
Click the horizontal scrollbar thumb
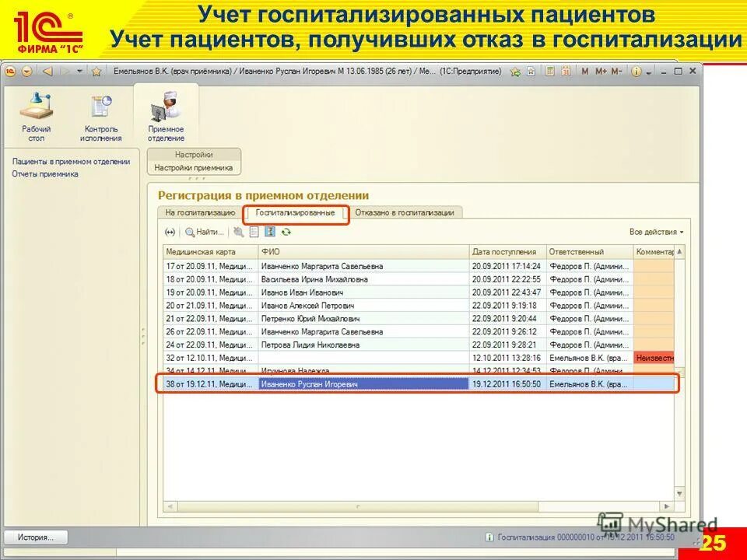click(358, 506)
